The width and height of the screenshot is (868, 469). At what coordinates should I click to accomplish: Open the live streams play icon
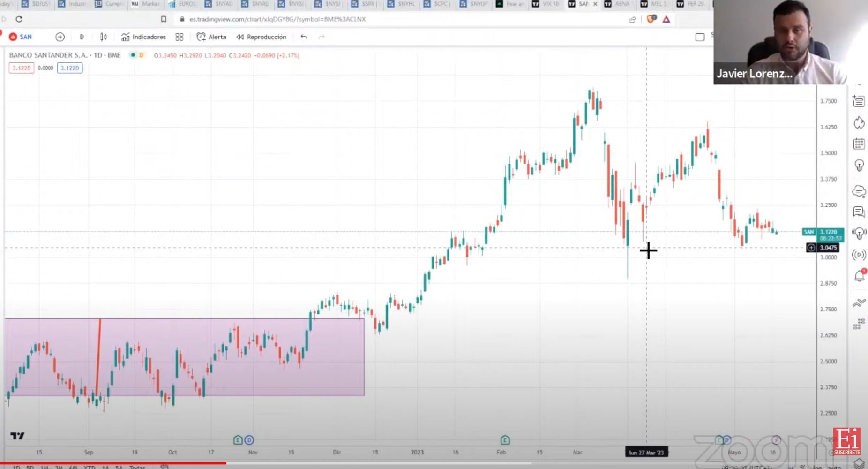859,255
